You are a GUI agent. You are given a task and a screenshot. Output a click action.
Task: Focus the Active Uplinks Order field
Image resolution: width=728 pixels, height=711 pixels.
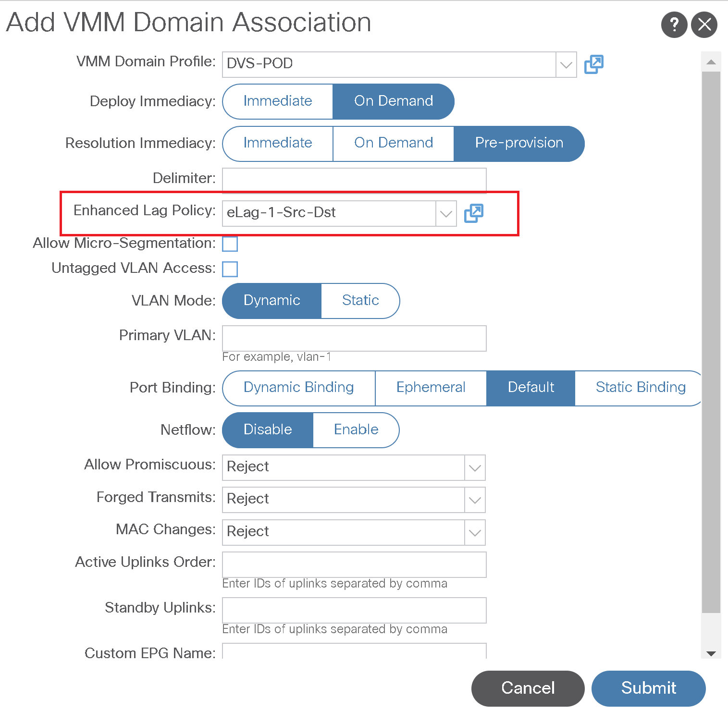point(354,564)
